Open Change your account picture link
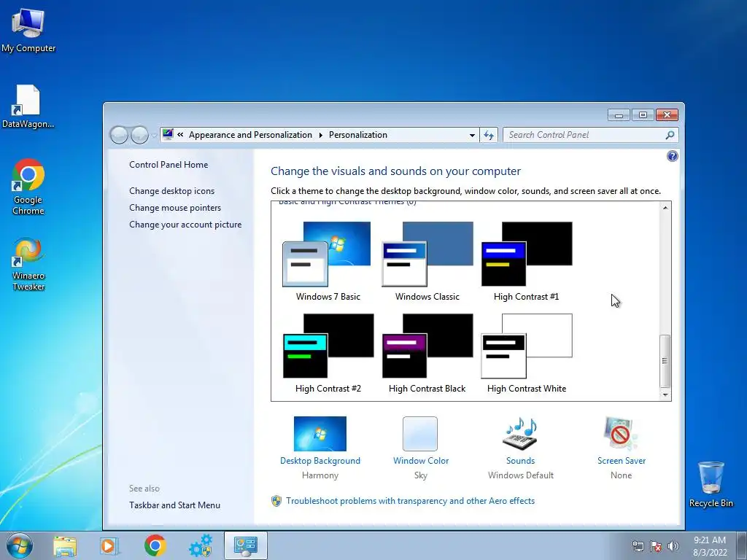Image resolution: width=747 pixels, height=560 pixels. 185,225
